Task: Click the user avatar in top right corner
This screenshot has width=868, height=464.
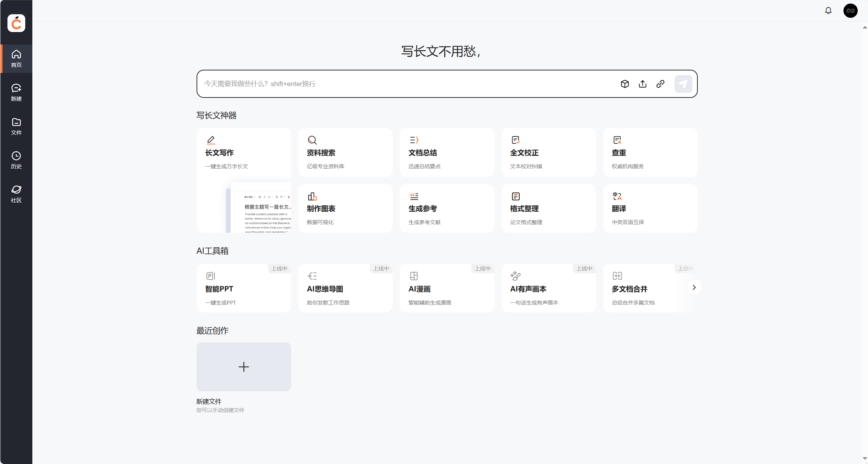Action: pos(850,11)
